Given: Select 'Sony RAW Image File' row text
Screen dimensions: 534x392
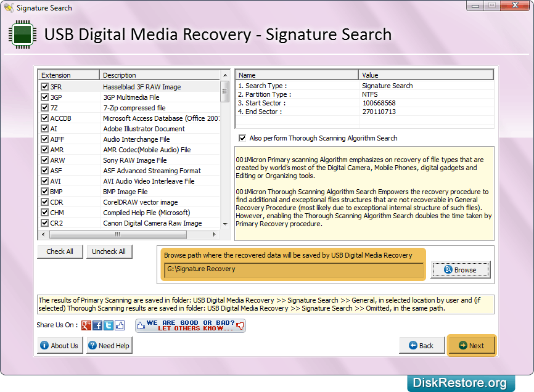Looking at the screenshot, I should pyautogui.click(x=135, y=160).
